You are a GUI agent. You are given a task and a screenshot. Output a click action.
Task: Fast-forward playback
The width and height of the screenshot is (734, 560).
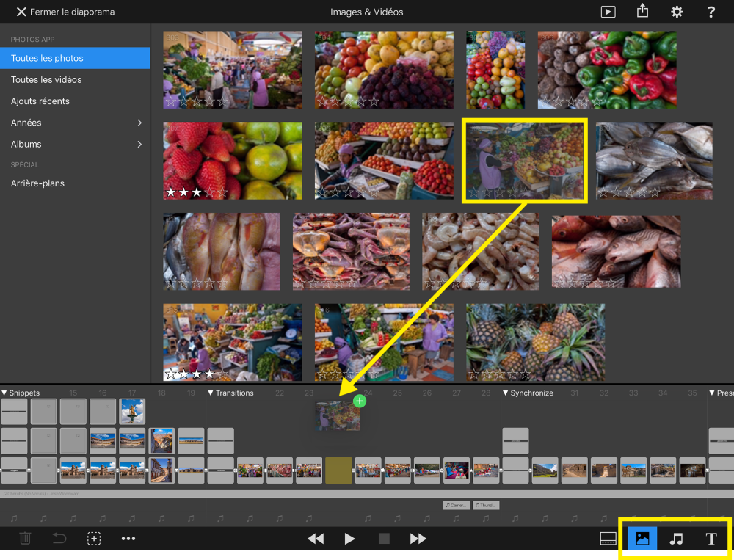418,539
